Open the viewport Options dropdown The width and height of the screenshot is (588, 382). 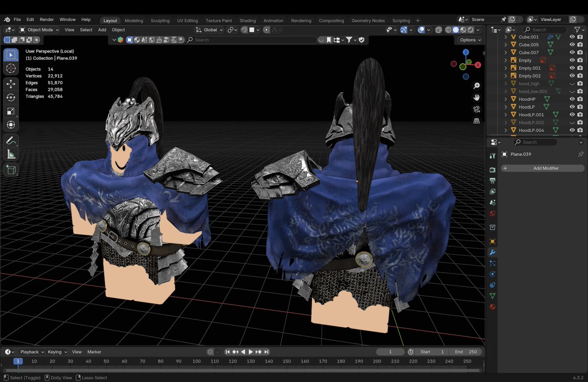click(470, 40)
